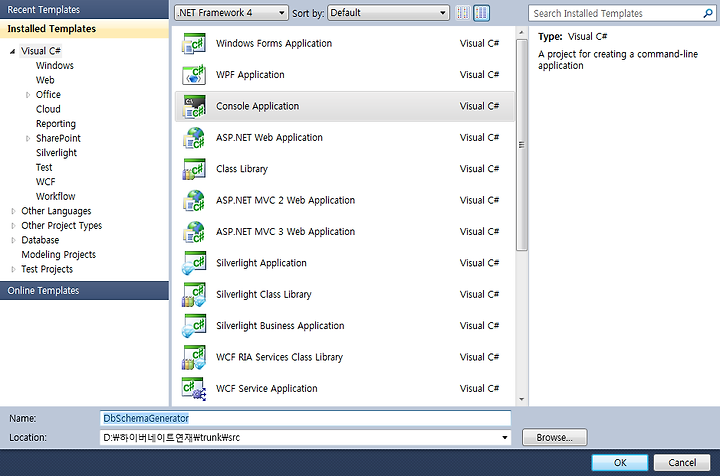
Task: Select the Windows Forms Application template icon
Action: tap(194, 44)
